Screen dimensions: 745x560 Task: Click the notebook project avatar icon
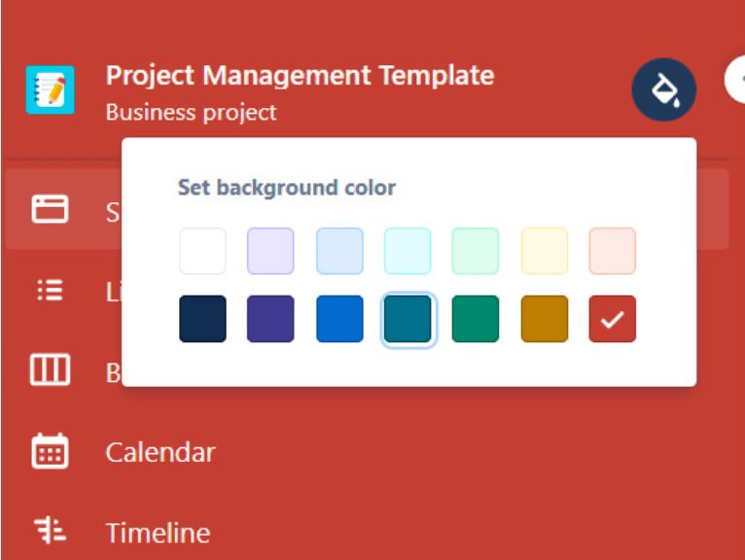50,90
